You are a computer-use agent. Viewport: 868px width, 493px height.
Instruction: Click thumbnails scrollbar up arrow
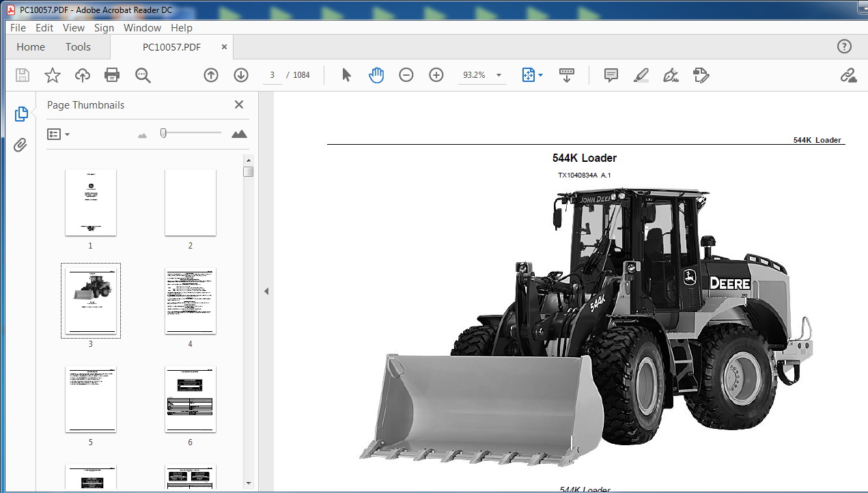249,160
